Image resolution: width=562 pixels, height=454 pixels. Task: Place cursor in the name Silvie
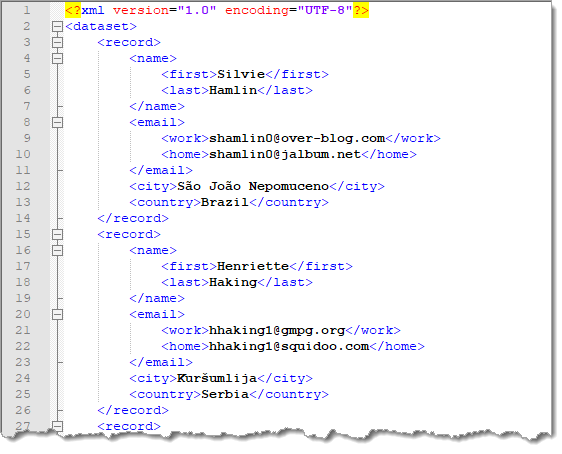point(241,74)
